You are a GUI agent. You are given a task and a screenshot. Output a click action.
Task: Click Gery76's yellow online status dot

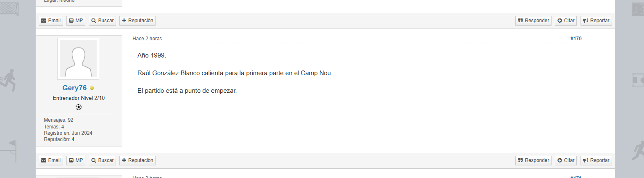coord(92,88)
